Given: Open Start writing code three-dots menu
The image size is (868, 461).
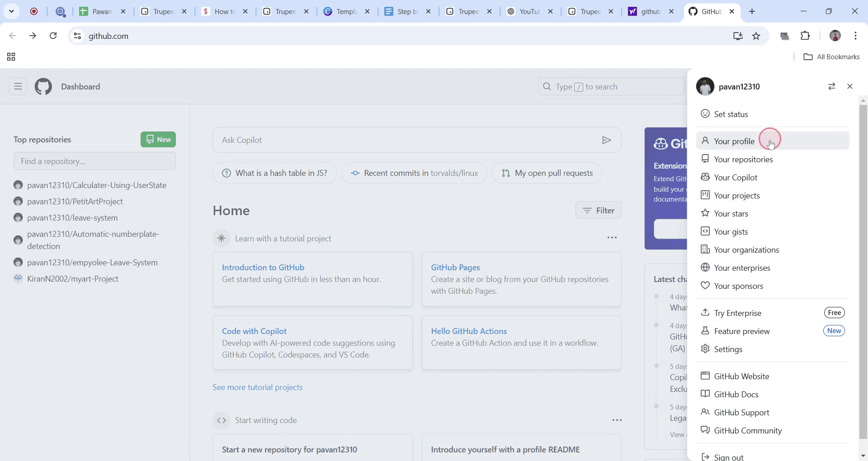Looking at the screenshot, I should click(617, 420).
